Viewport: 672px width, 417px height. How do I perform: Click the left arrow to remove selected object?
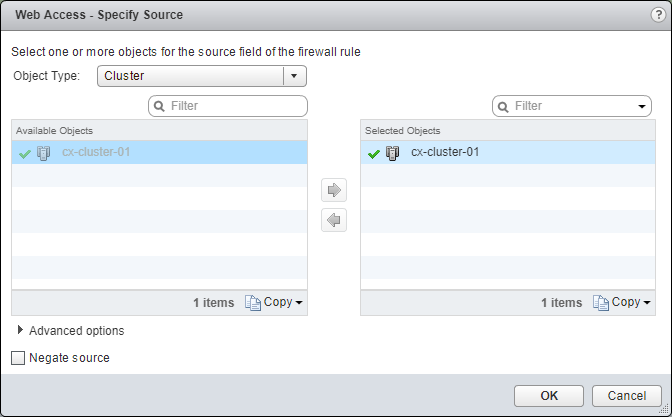point(335,221)
